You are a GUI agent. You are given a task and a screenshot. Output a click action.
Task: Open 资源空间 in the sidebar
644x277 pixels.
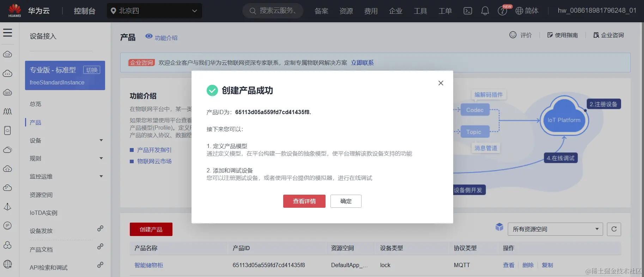pyautogui.click(x=41, y=195)
